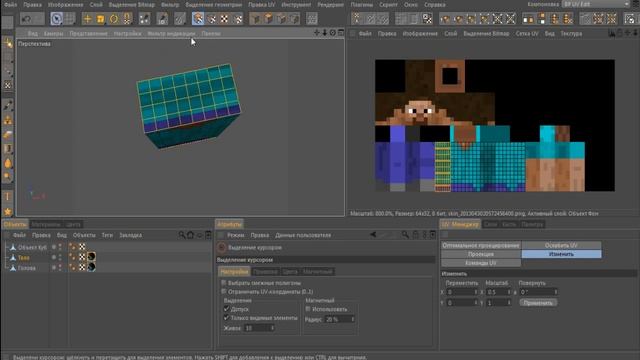Enable the Выбрать смежные полигоны checkbox

click(x=224, y=282)
